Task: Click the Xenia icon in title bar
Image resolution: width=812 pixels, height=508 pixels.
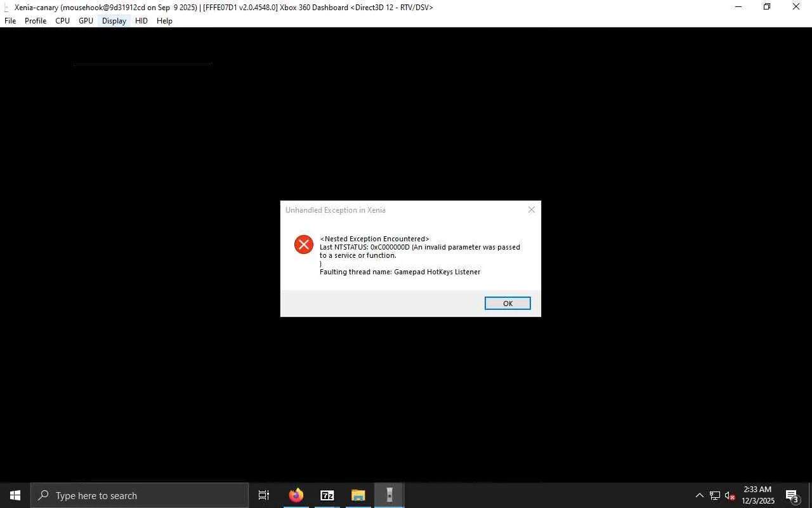Action: click(x=6, y=8)
